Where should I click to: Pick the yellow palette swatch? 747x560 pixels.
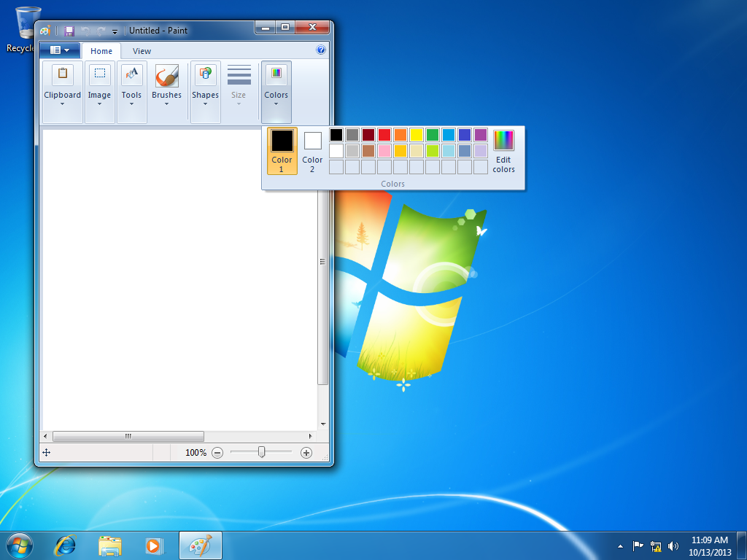417,135
